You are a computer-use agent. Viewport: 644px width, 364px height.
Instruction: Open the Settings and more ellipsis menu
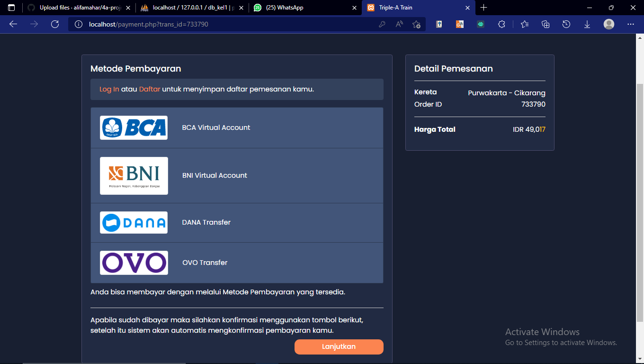[630, 24]
